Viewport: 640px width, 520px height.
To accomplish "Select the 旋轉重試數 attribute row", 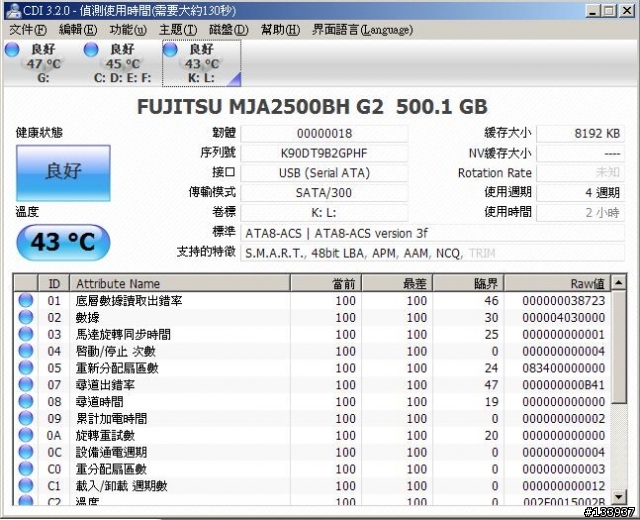I will pos(312,435).
